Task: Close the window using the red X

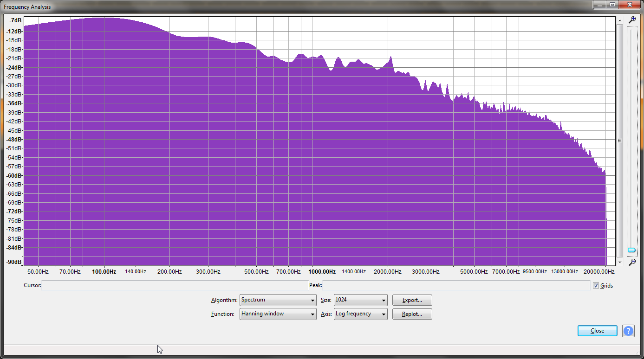Action: pos(630,5)
